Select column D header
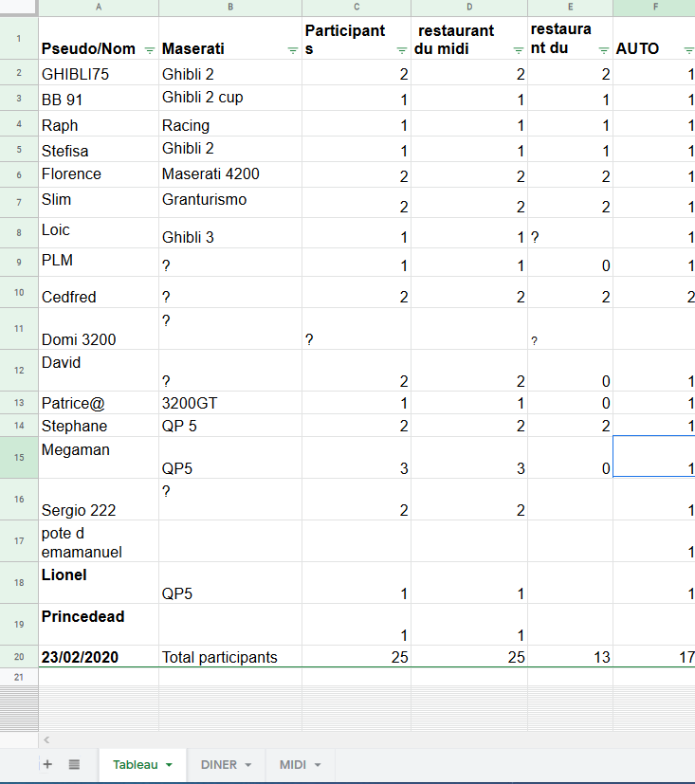Image resolution: width=695 pixels, height=784 pixels. pyautogui.click(x=469, y=7)
